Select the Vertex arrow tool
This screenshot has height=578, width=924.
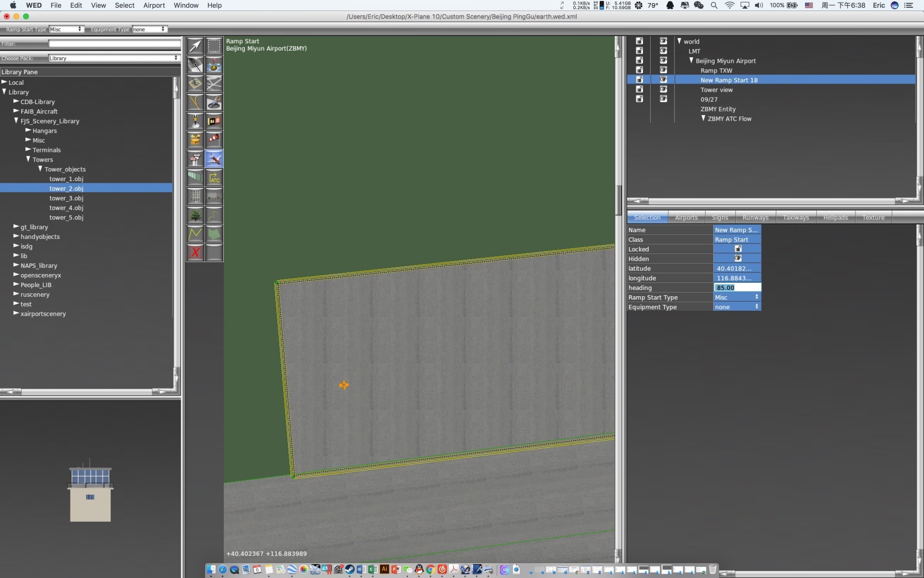point(195,46)
